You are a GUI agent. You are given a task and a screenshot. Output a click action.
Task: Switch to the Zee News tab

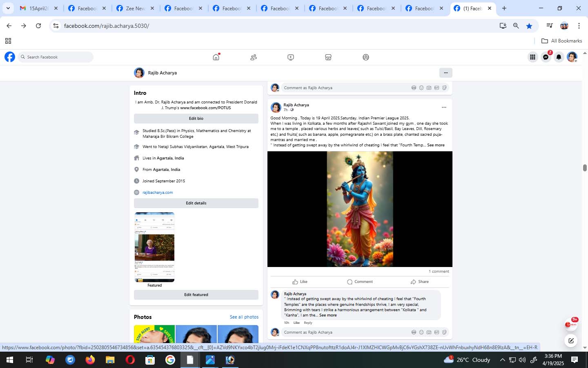tap(135, 8)
